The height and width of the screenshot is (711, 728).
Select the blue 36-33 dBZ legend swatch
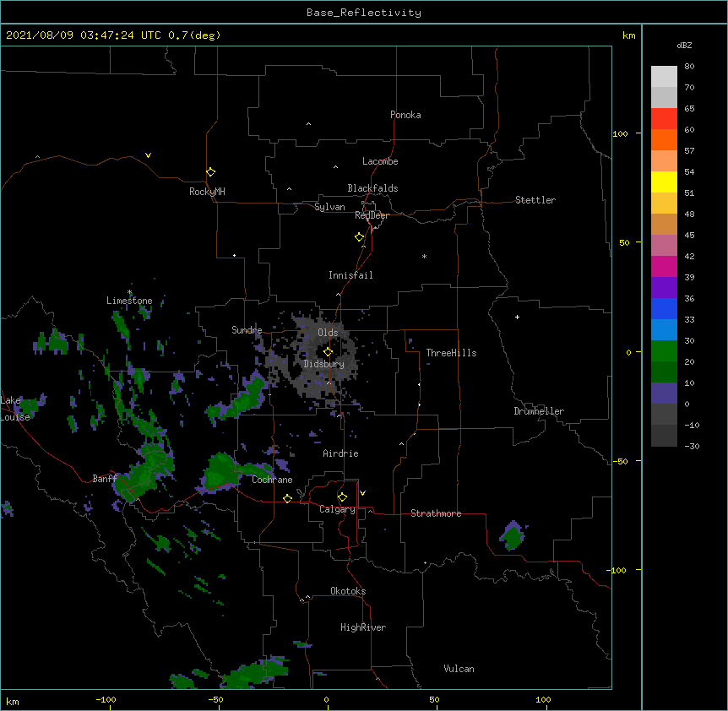(664, 308)
